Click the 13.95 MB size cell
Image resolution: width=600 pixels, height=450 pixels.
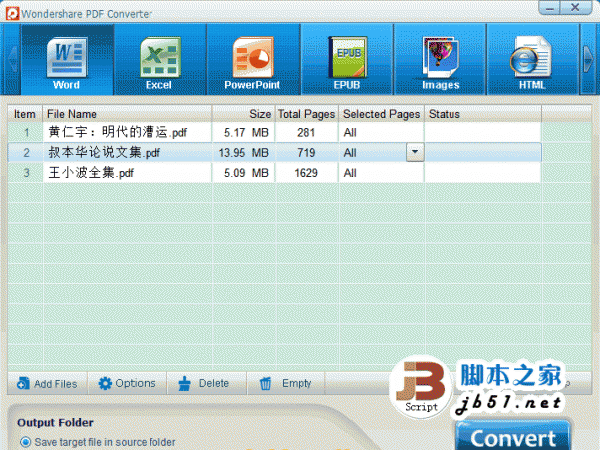pyautogui.click(x=244, y=153)
